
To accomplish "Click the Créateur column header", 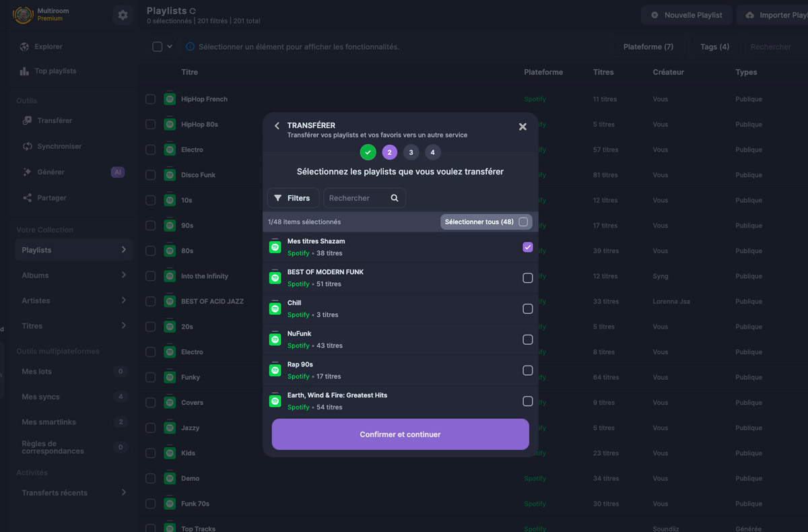I will [x=668, y=72].
